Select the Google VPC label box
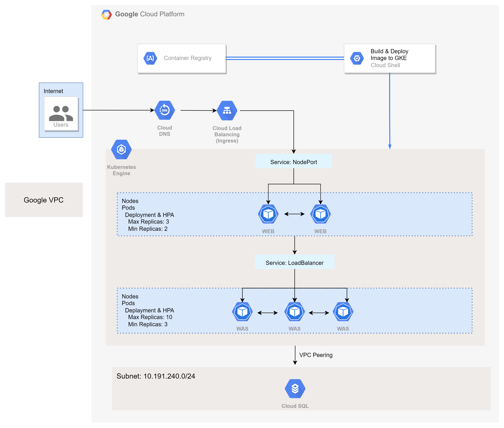This screenshot has width=504, height=428. tap(44, 200)
